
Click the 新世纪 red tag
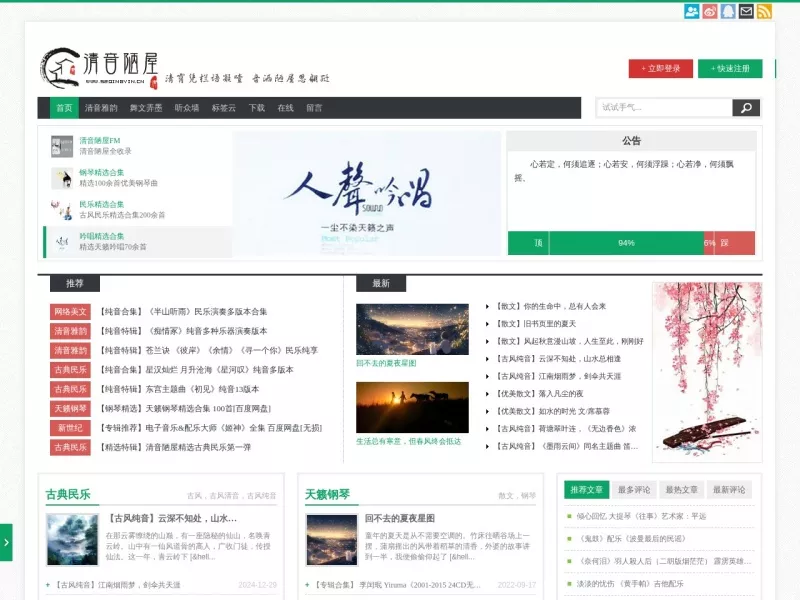(x=70, y=428)
